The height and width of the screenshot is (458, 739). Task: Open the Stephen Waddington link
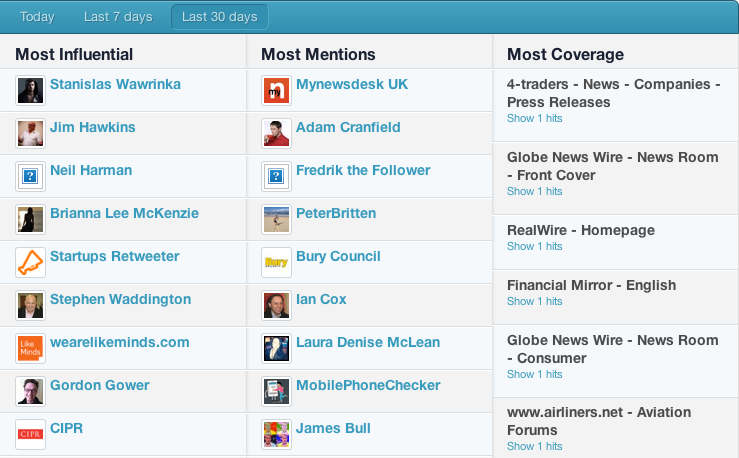click(x=121, y=299)
